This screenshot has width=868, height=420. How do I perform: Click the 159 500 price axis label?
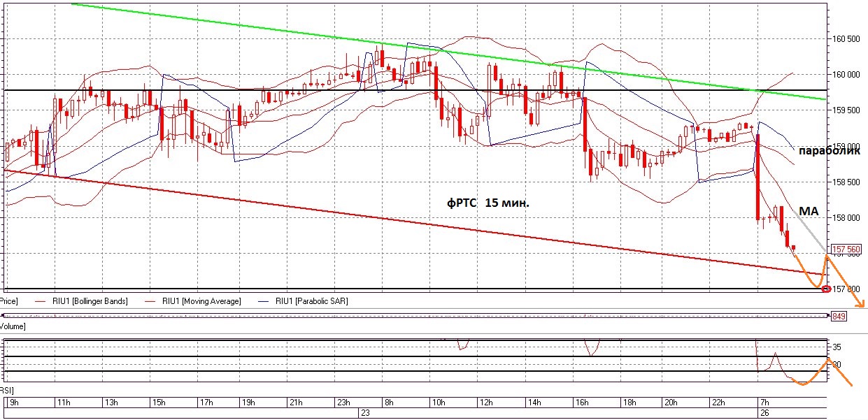pyautogui.click(x=847, y=110)
